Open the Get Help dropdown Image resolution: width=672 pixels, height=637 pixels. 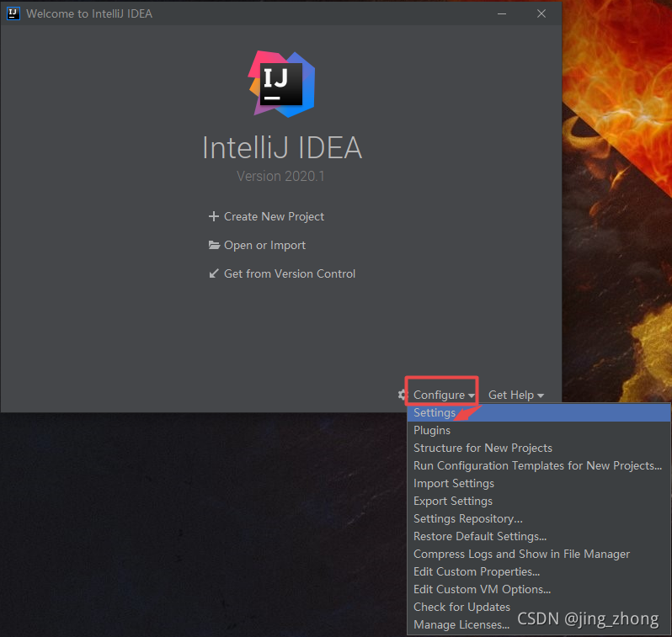tap(516, 395)
